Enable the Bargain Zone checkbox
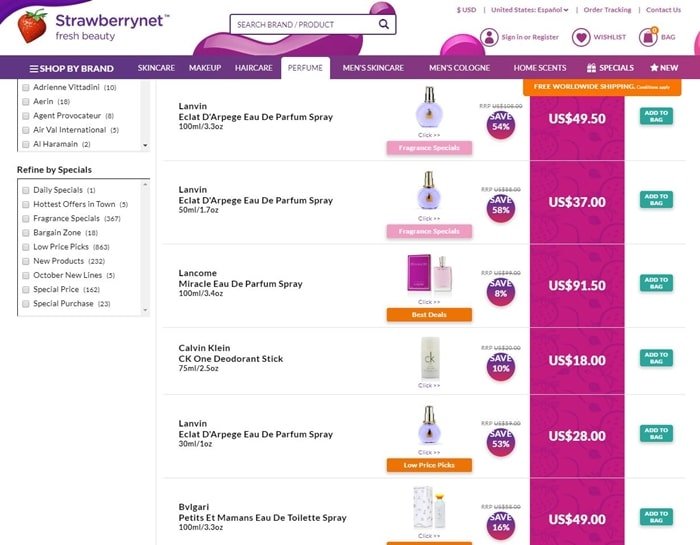The width and height of the screenshot is (700, 545). [26, 233]
